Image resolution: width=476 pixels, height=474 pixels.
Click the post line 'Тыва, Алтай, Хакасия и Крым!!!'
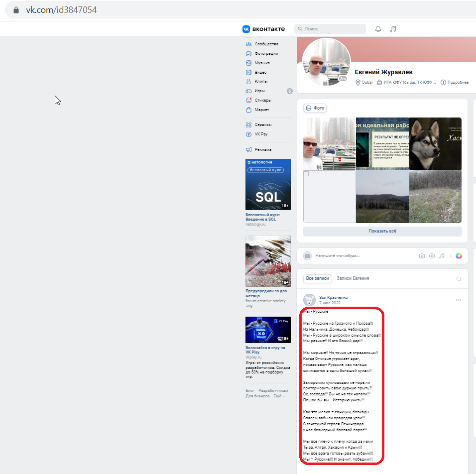pos(333,448)
